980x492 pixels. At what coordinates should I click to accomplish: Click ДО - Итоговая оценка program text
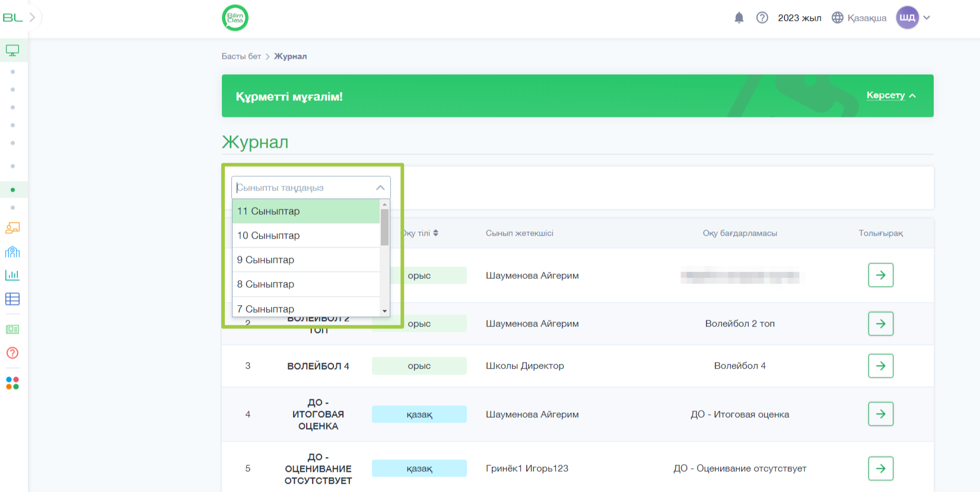(740, 414)
